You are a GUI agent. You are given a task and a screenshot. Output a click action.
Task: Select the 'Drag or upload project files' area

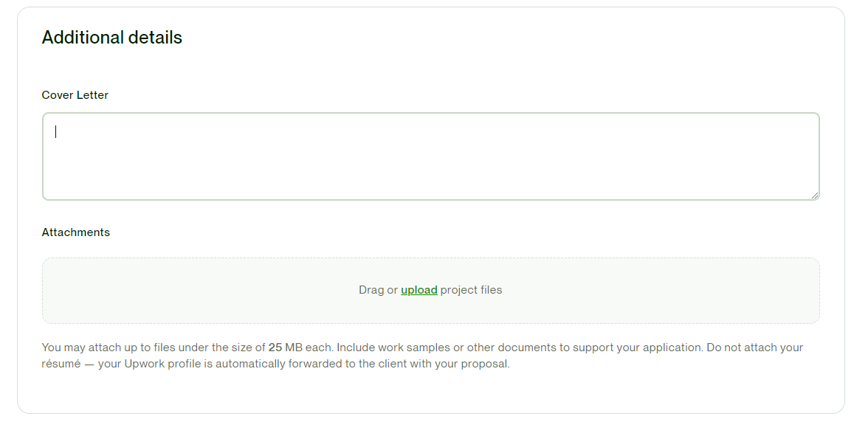tap(431, 290)
